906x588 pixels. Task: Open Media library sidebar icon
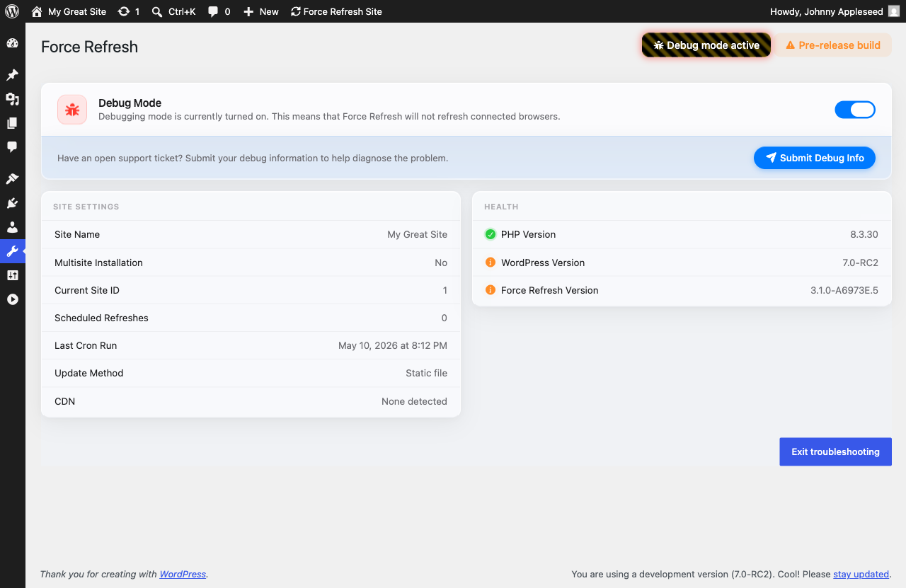[x=12, y=99]
